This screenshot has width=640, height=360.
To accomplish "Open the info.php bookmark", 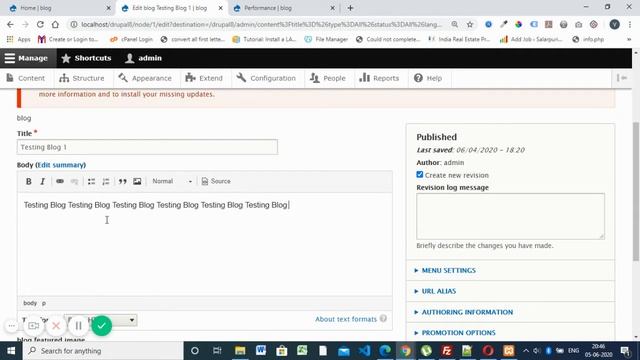I will coord(588,39).
